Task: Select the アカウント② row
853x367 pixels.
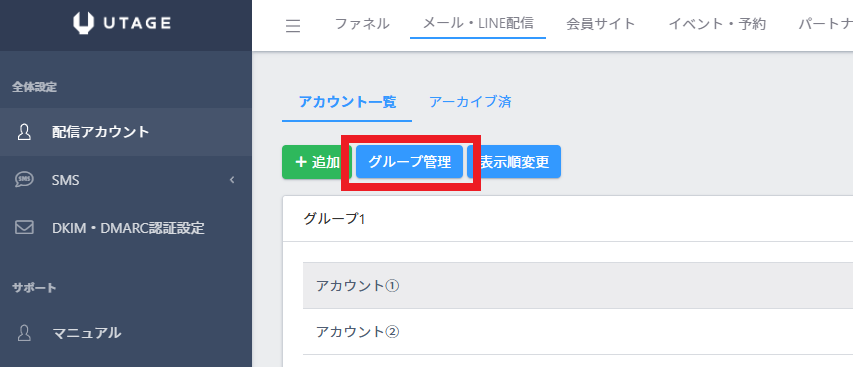Action: click(x=578, y=332)
